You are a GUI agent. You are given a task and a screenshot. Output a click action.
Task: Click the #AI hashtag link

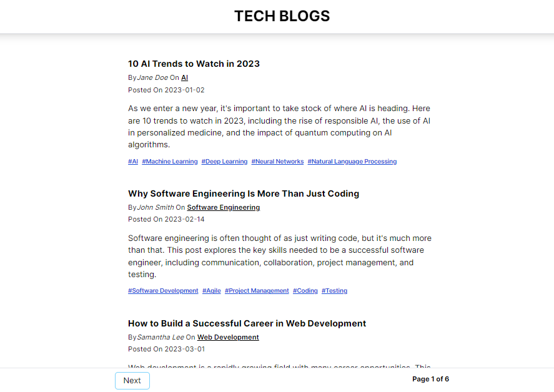coord(132,161)
